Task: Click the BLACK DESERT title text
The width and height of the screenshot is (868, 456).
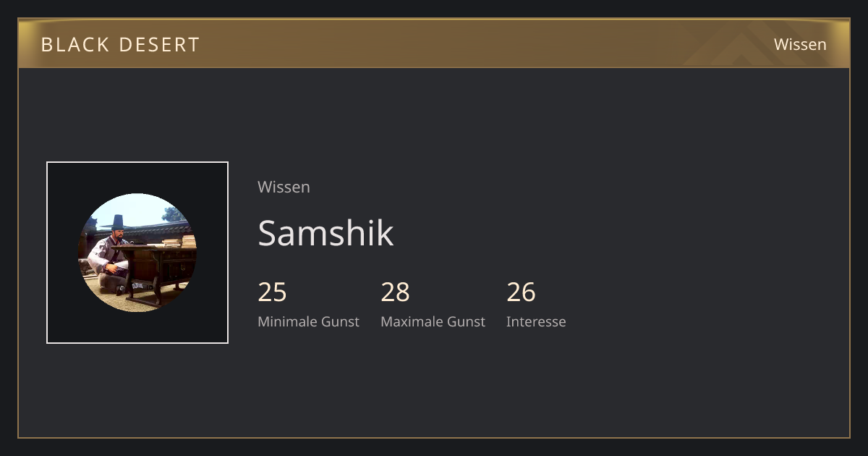Action: click(120, 44)
